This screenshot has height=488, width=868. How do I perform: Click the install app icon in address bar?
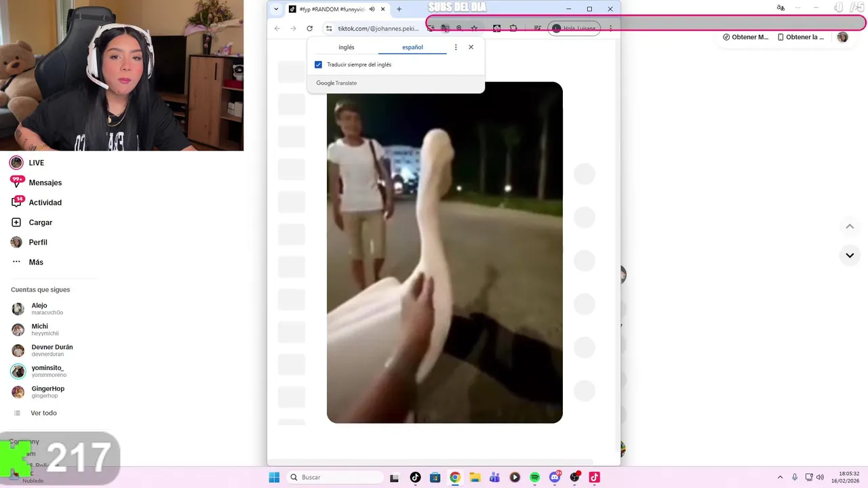pos(430,28)
